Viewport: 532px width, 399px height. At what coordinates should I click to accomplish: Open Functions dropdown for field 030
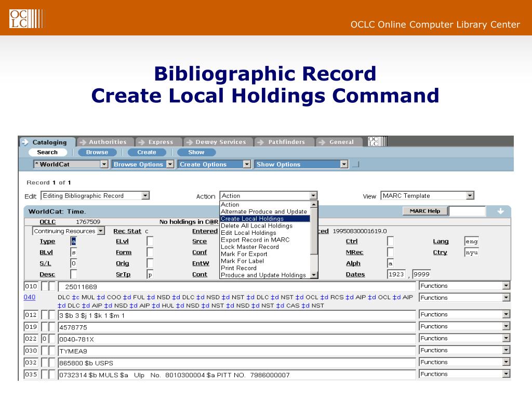(464, 350)
